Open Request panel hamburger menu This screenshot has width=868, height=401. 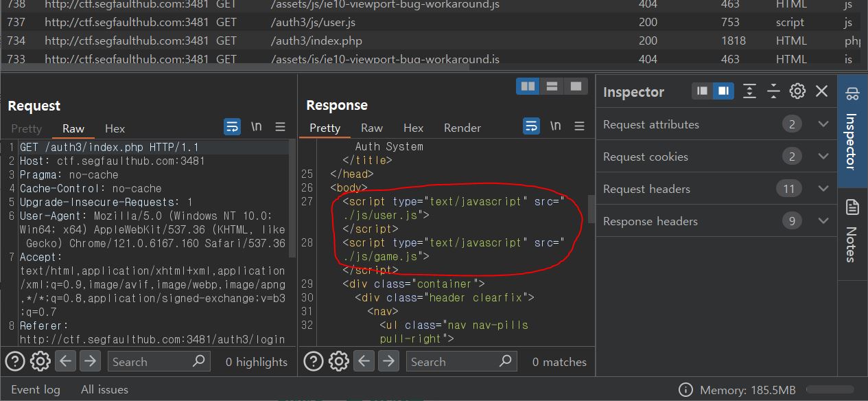click(280, 127)
